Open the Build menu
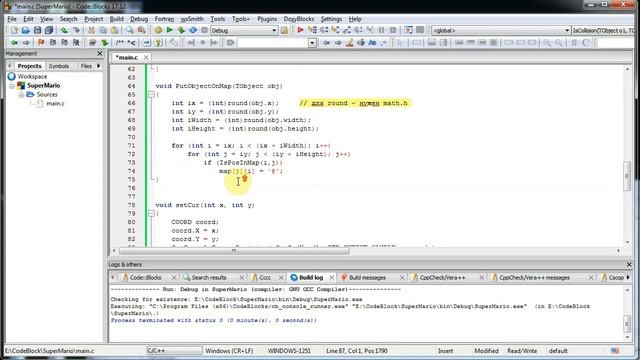 click(x=116, y=19)
